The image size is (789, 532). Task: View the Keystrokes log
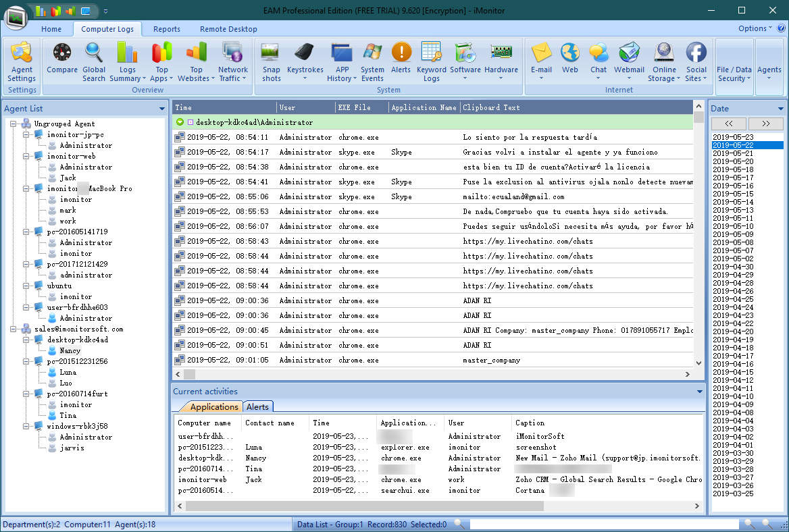click(x=305, y=62)
